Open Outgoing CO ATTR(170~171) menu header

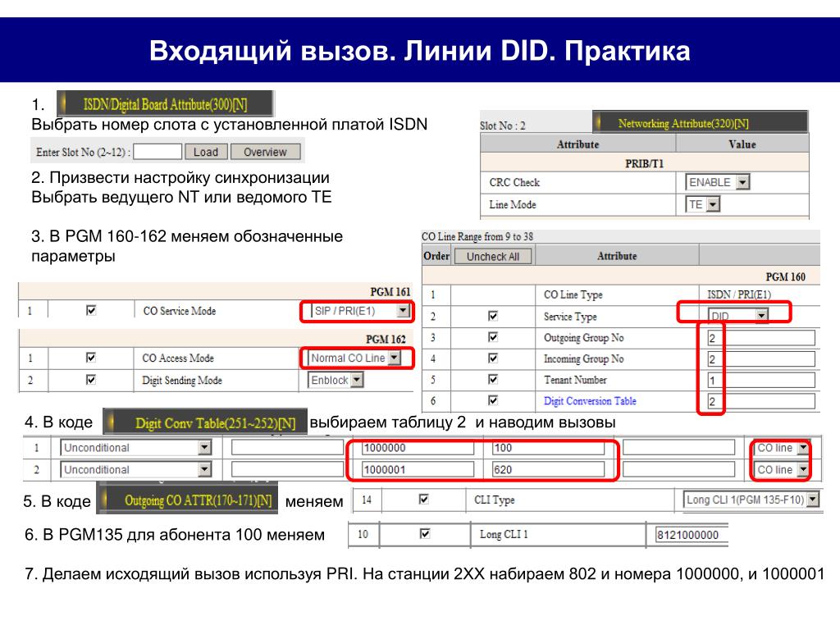click(x=188, y=500)
